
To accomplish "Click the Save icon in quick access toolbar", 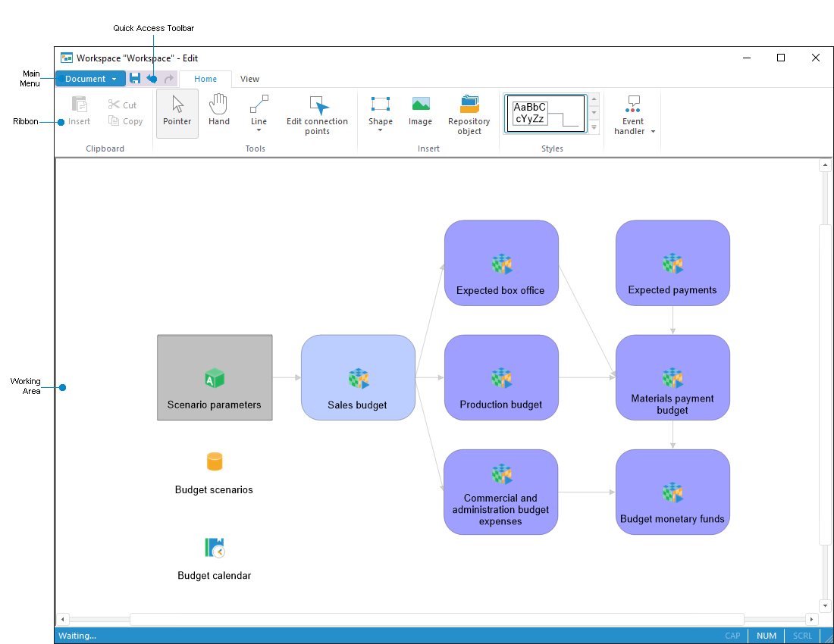I will (x=135, y=79).
